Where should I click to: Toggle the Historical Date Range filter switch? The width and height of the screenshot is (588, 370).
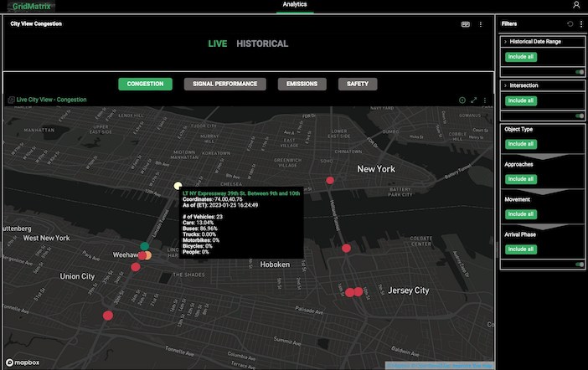click(x=579, y=72)
